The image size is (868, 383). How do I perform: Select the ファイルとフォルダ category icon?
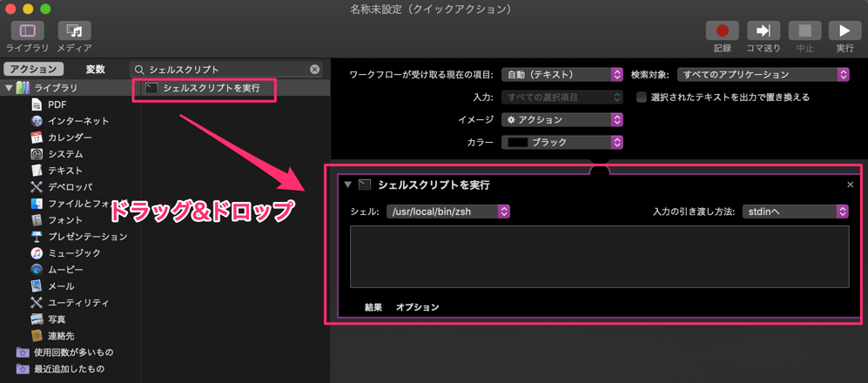pyautogui.click(x=37, y=203)
